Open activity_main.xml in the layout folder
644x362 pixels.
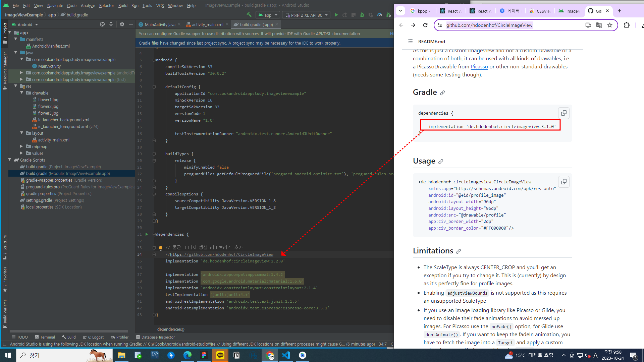point(54,140)
